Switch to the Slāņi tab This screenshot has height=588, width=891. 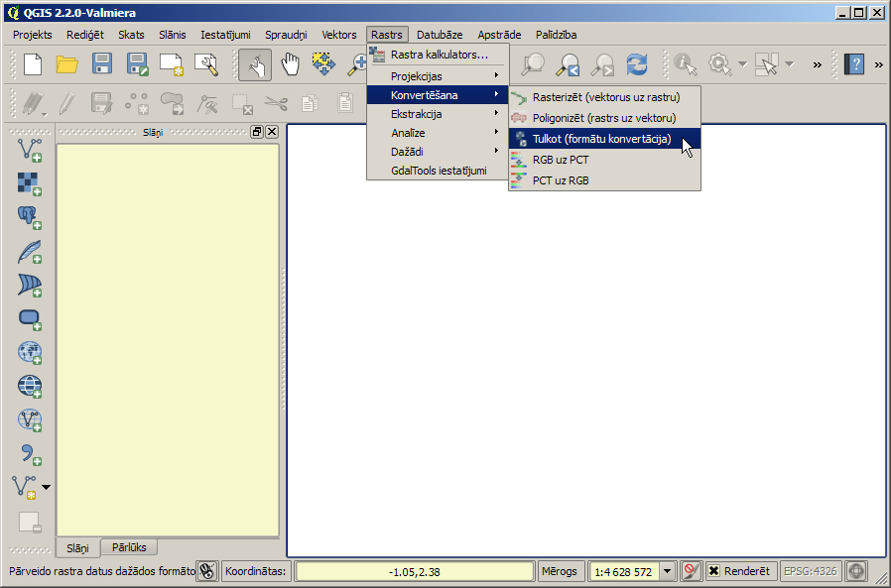(77, 548)
